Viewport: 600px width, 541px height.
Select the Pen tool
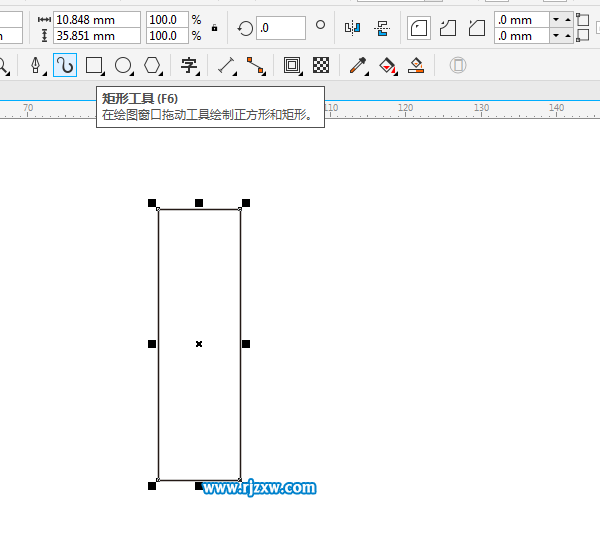[x=36, y=66]
